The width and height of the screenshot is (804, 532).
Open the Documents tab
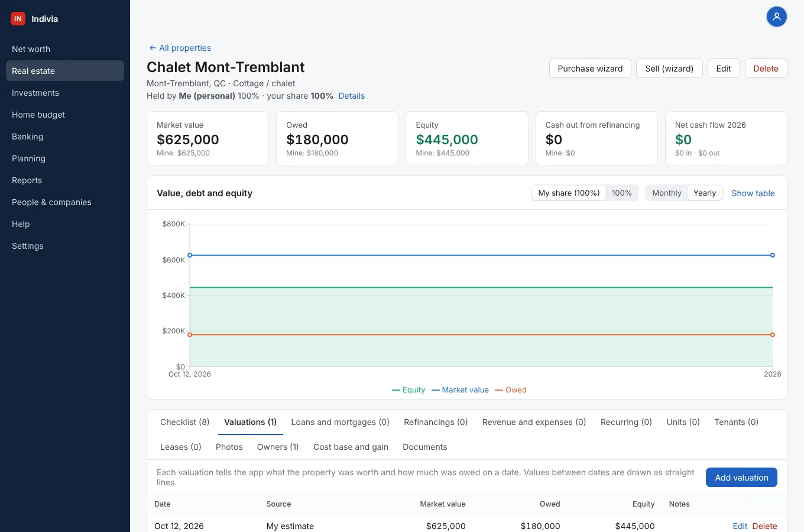click(424, 447)
